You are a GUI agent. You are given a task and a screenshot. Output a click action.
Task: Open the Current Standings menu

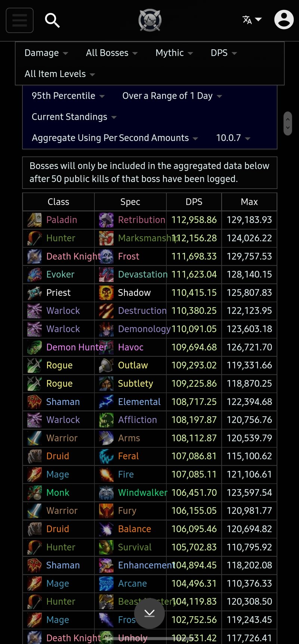pyautogui.click(x=74, y=117)
